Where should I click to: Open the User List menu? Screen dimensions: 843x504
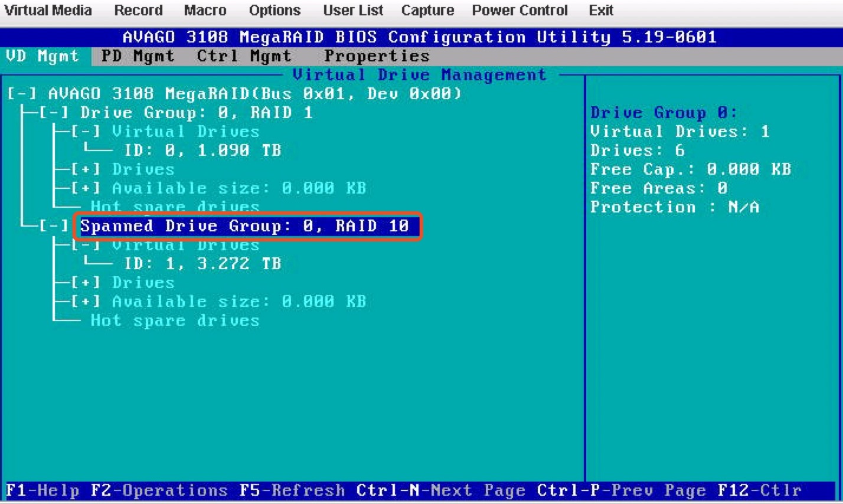(x=353, y=11)
